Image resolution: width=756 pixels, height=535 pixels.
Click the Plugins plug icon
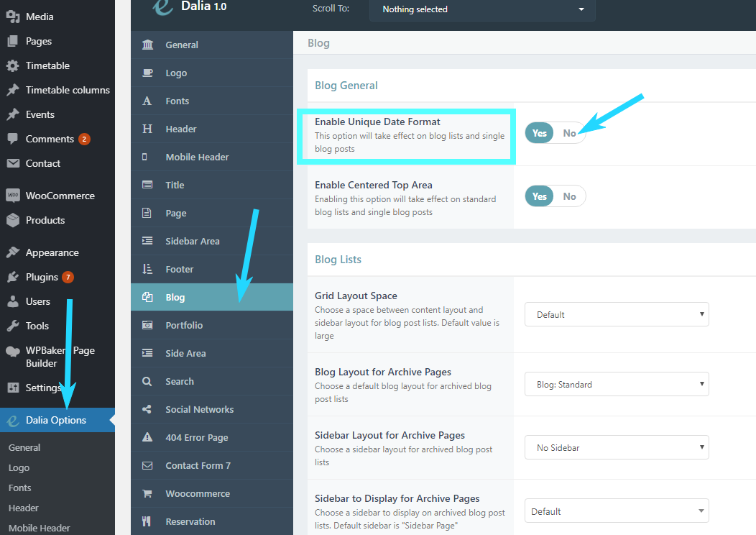pyautogui.click(x=13, y=277)
